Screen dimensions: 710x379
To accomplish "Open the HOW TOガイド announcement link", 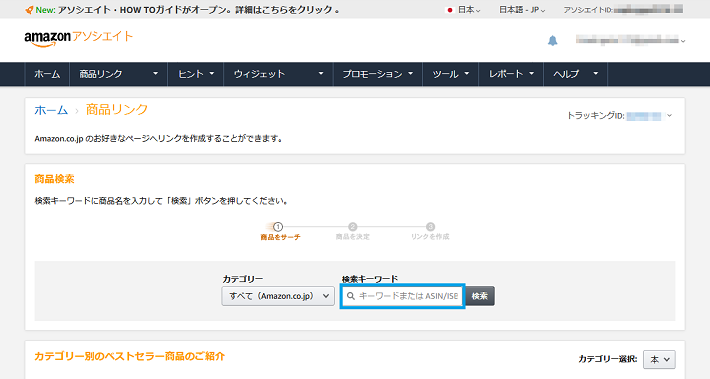I will (x=198, y=10).
